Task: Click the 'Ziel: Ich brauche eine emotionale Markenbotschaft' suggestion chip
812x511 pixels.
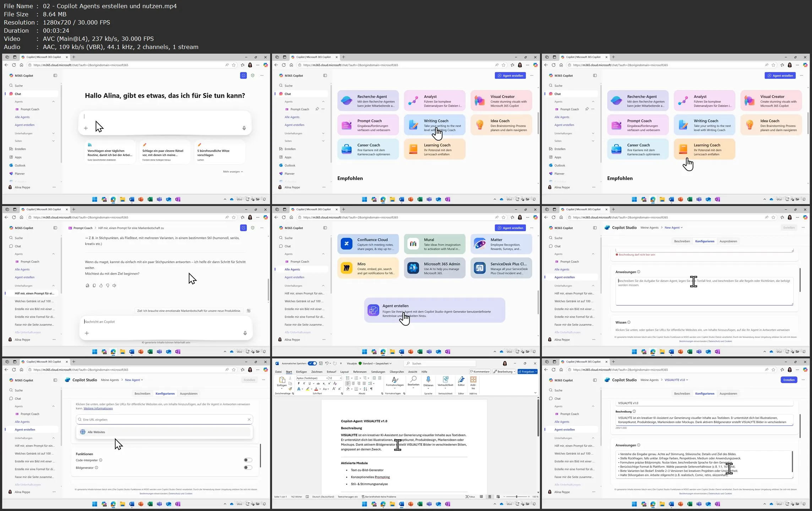Action: click(189, 311)
